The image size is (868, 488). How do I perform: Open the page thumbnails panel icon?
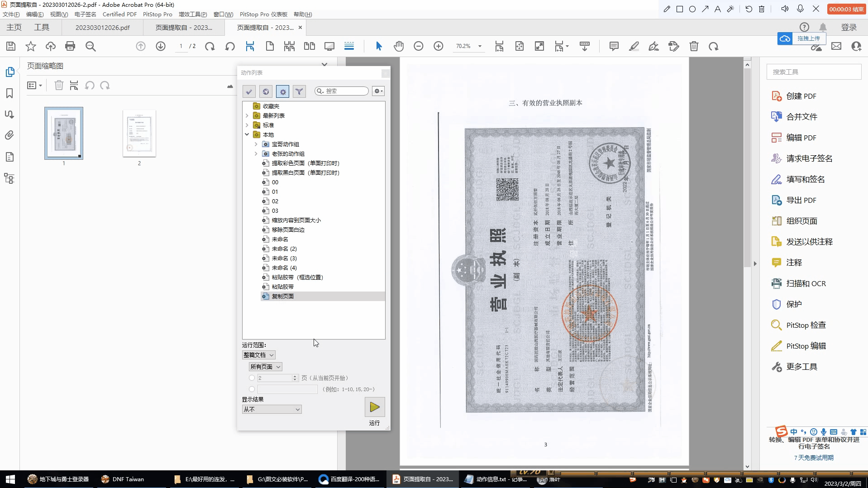(10, 72)
